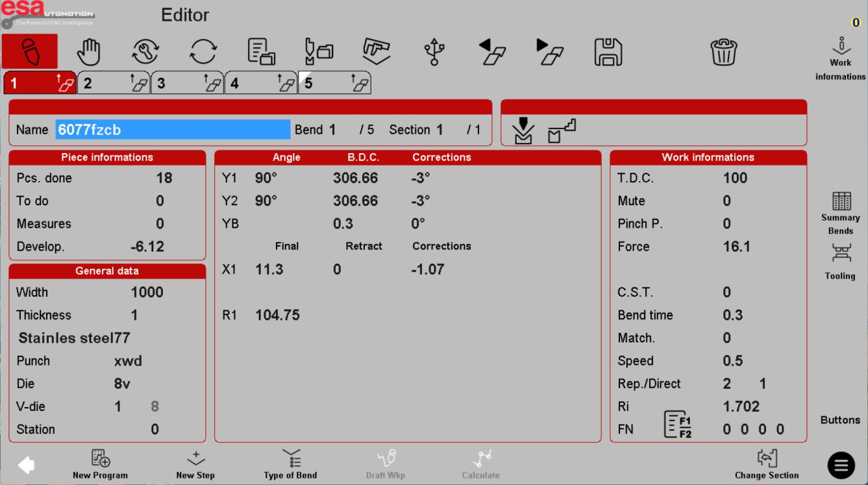Select the Force value 16.1

(737, 247)
